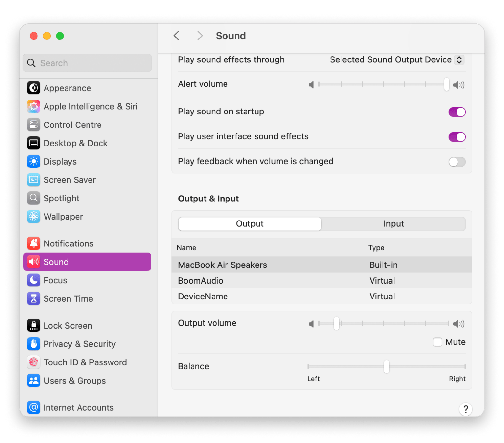
Task: Open Control Centre from sidebar icon
Action: click(x=34, y=125)
